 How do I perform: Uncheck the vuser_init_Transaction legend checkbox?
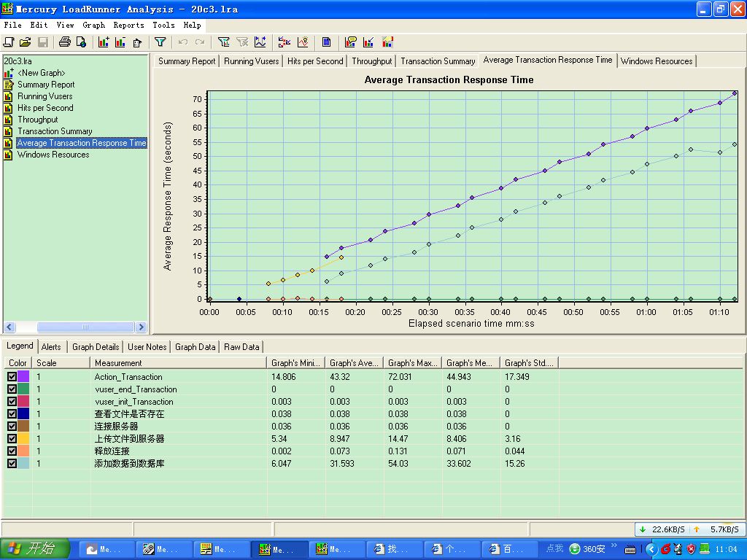coord(12,402)
